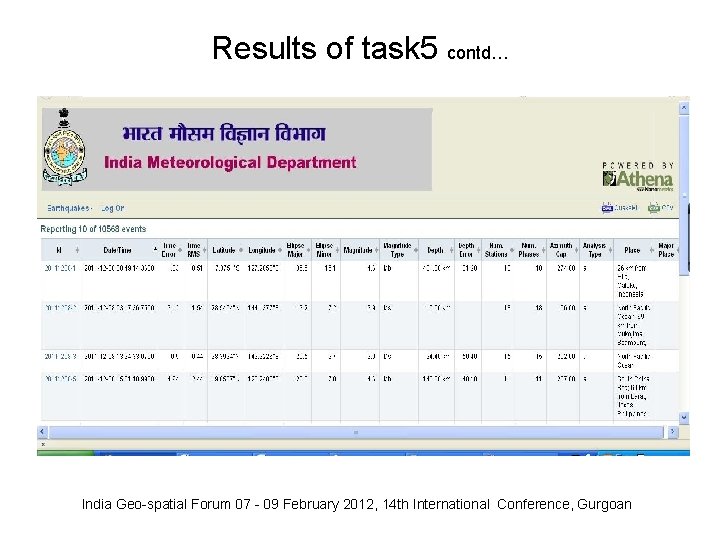Click the Longitude column sort arrow
Image resolution: width=720 pixels, height=540 pixels.
[x=280, y=250]
